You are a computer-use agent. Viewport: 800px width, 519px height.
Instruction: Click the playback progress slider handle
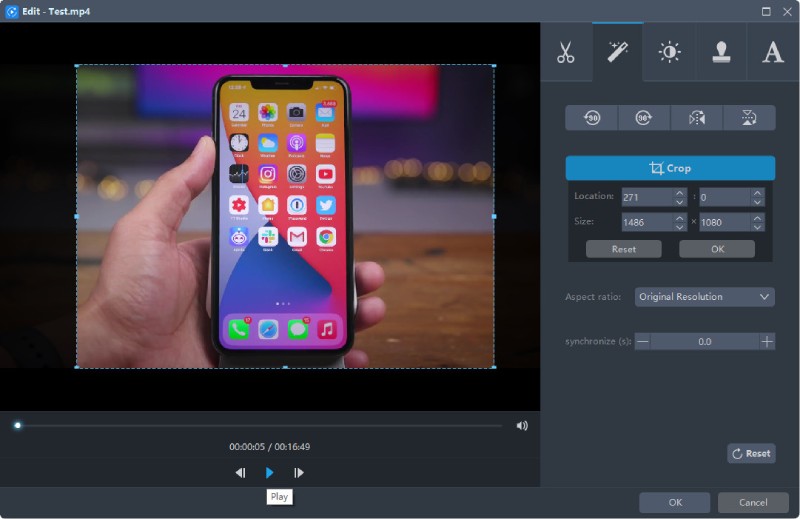click(x=17, y=425)
